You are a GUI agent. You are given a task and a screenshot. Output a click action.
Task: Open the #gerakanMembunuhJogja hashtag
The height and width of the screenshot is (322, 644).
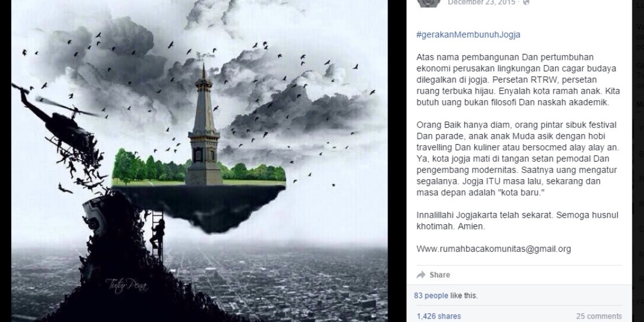[468, 35]
